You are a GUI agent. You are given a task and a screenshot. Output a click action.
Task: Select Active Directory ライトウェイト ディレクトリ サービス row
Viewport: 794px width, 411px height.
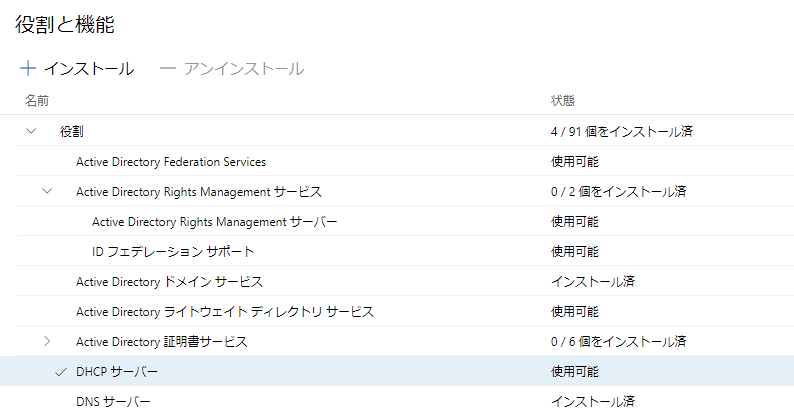click(x=405, y=311)
